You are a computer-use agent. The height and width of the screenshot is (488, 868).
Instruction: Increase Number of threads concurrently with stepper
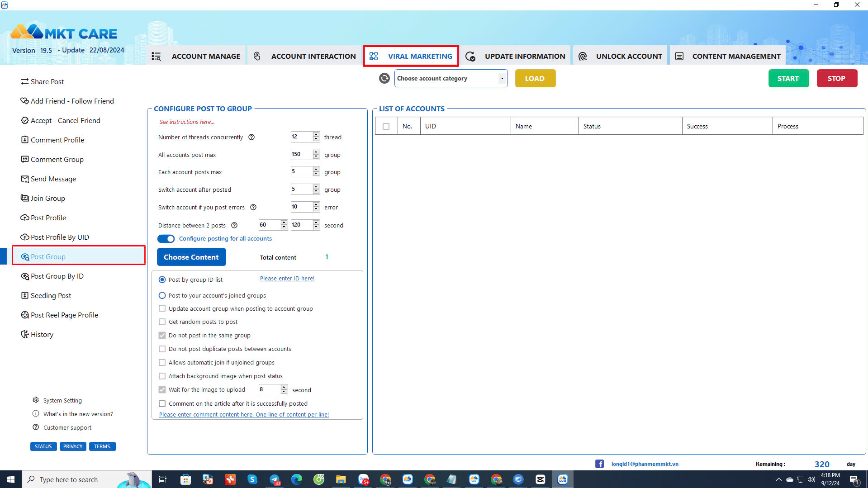(316, 134)
